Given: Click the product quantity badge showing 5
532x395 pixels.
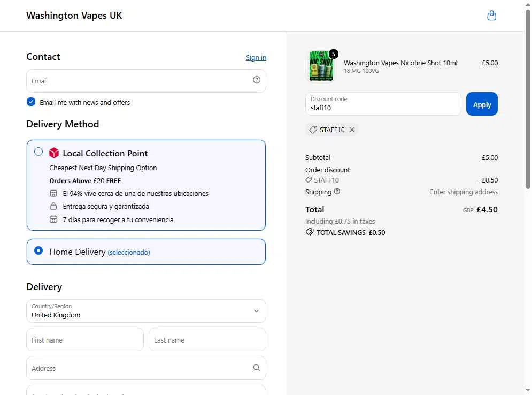Looking at the screenshot, I should pyautogui.click(x=334, y=54).
